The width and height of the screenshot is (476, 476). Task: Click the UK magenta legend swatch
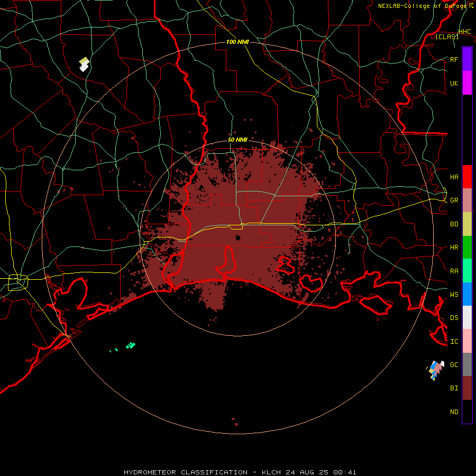coord(467,83)
